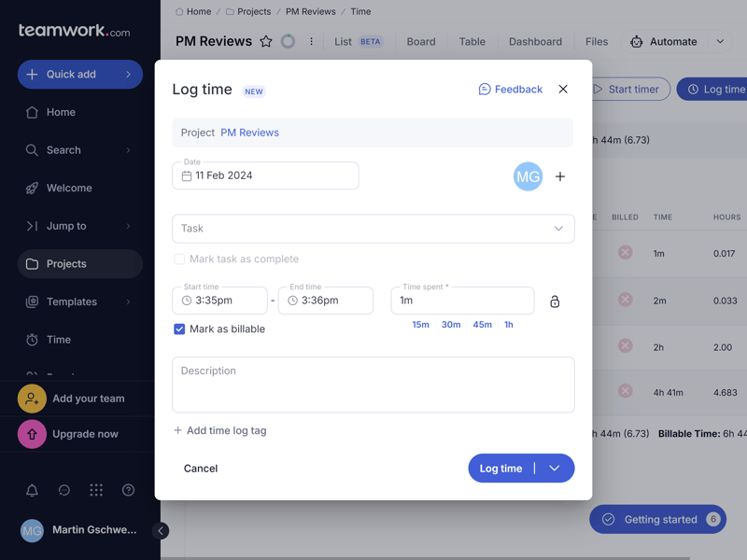The width and height of the screenshot is (747, 560).
Task: Click the Add your team icon
Action: click(32, 399)
